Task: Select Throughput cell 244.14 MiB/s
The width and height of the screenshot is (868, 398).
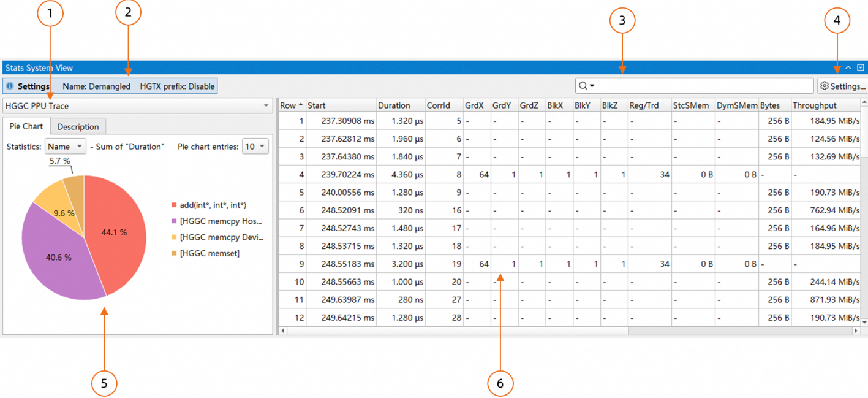Action: pyautogui.click(x=825, y=282)
